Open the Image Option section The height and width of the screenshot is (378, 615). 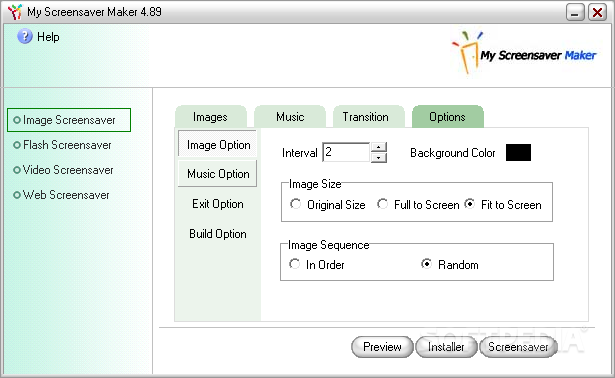(x=218, y=145)
